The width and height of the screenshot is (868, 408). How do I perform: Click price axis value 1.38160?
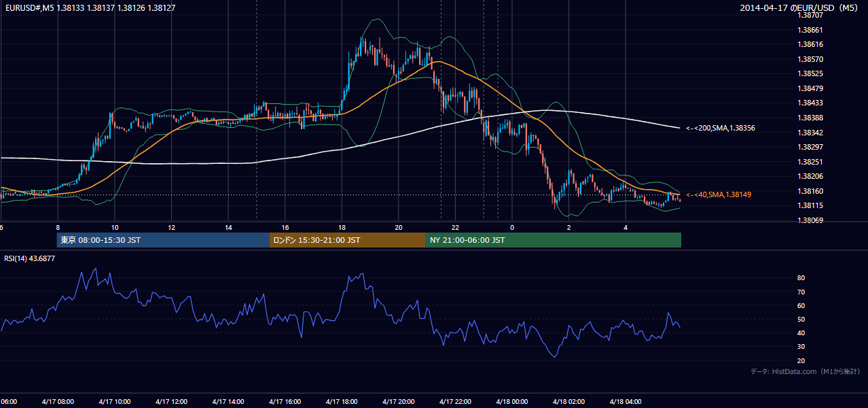pos(811,191)
